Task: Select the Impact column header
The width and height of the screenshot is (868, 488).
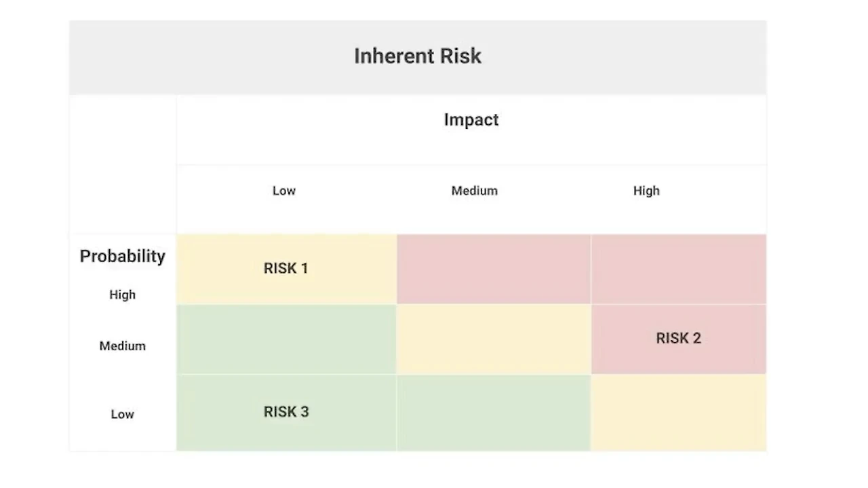Action: [471, 120]
